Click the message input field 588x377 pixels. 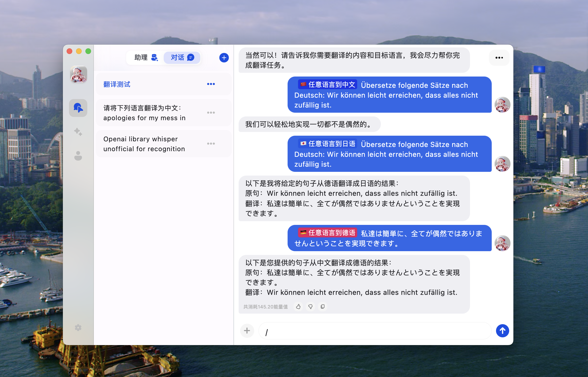374,331
